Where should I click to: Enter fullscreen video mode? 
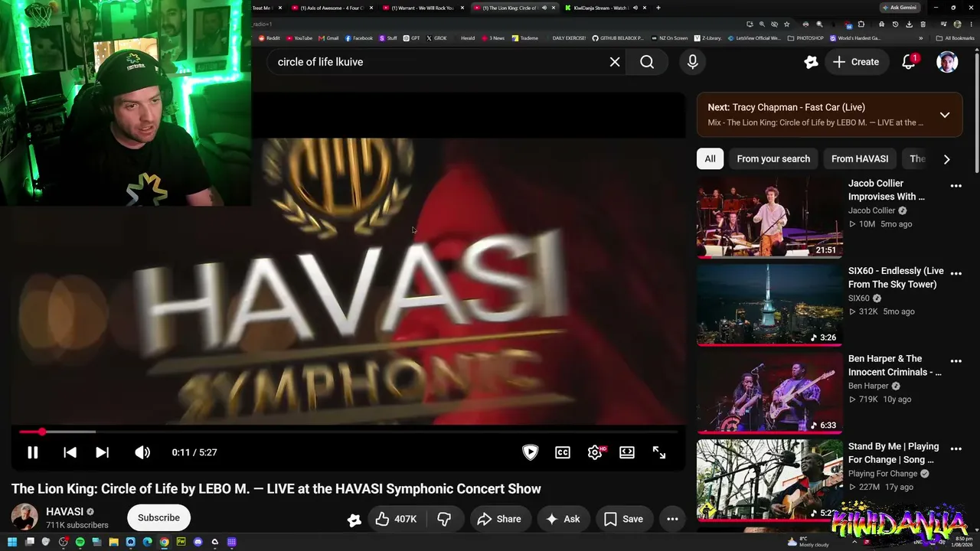(659, 452)
